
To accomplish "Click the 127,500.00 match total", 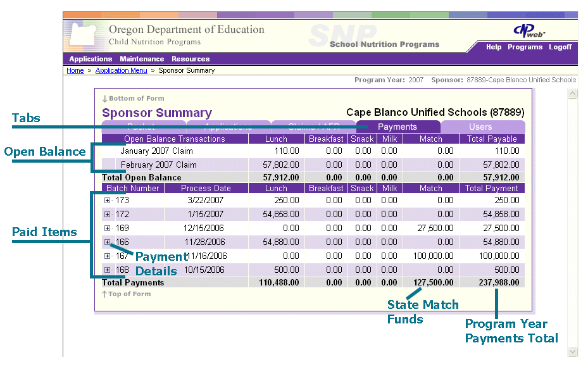I will coord(433,282).
